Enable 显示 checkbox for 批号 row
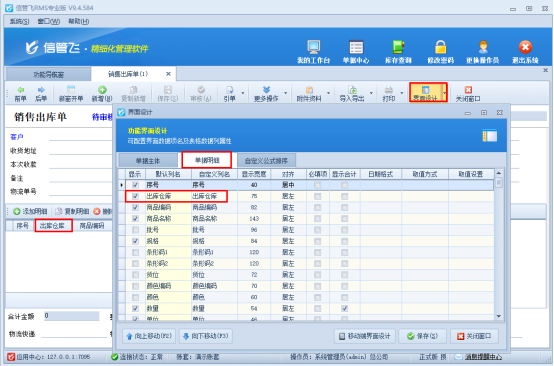The height and width of the screenshot is (366, 554). tap(135, 230)
